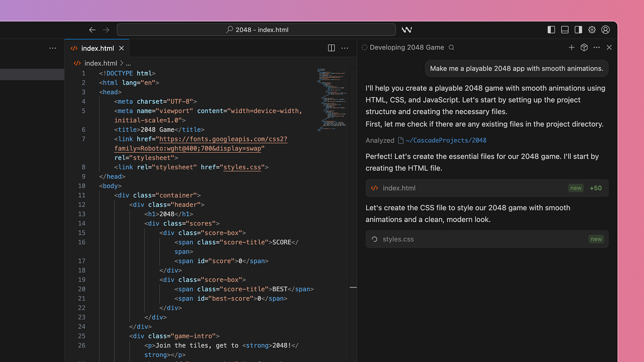The height and width of the screenshot is (362, 644).
Task: Click the back navigation arrow
Action: pyautogui.click(x=92, y=30)
